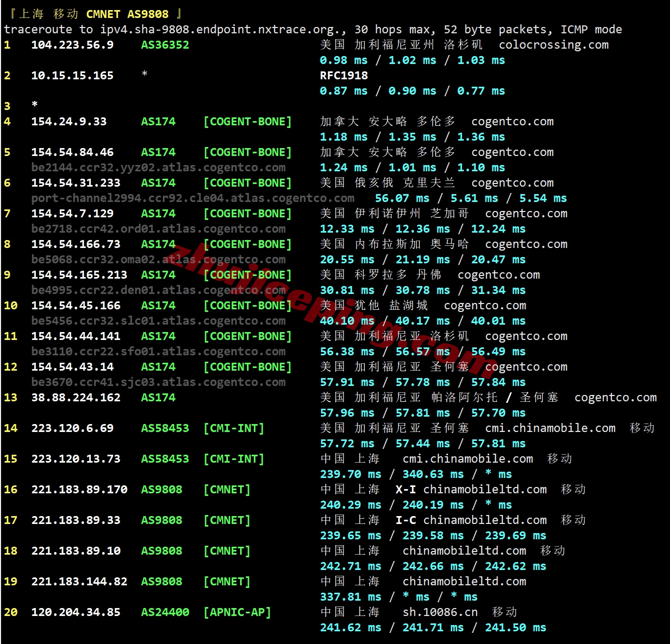Click the AS36352 label on hop 1
Screen dimensions: 670x644
coord(165,45)
